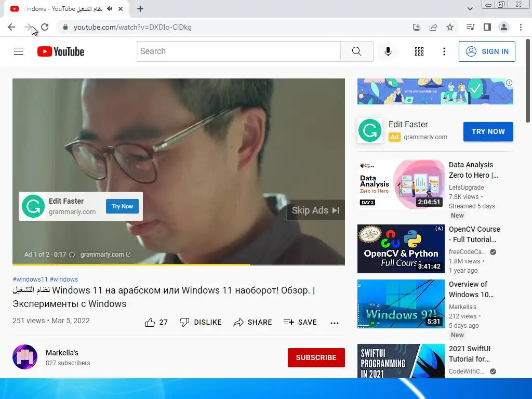
Task: Like the video with thumbs up
Action: click(156, 322)
